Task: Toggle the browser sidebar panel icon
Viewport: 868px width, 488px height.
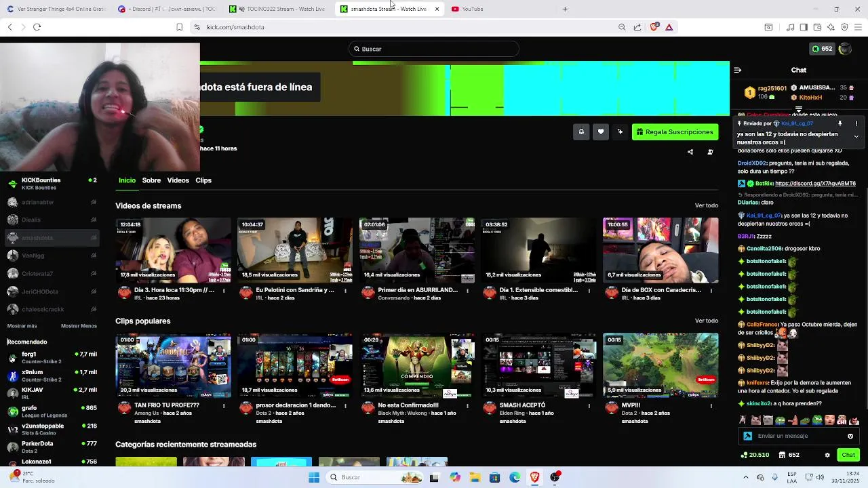Action: tap(804, 27)
